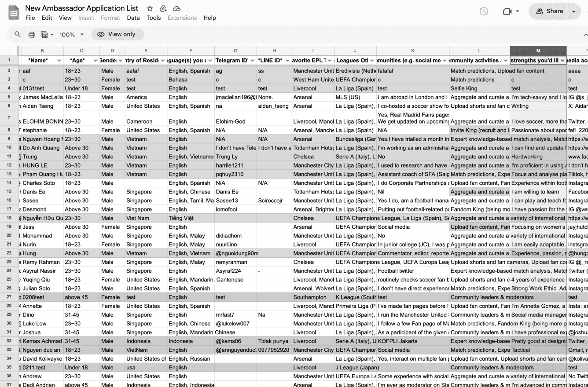The image size is (588, 387).
Task: Select the 'Writing' strengths cell
Action: click(538, 106)
